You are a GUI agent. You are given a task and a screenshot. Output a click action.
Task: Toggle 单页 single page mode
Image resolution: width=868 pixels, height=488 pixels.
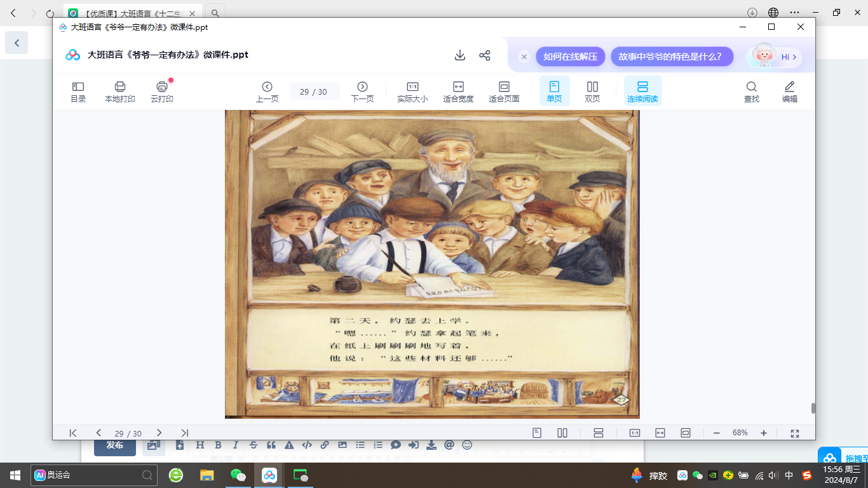(x=554, y=91)
